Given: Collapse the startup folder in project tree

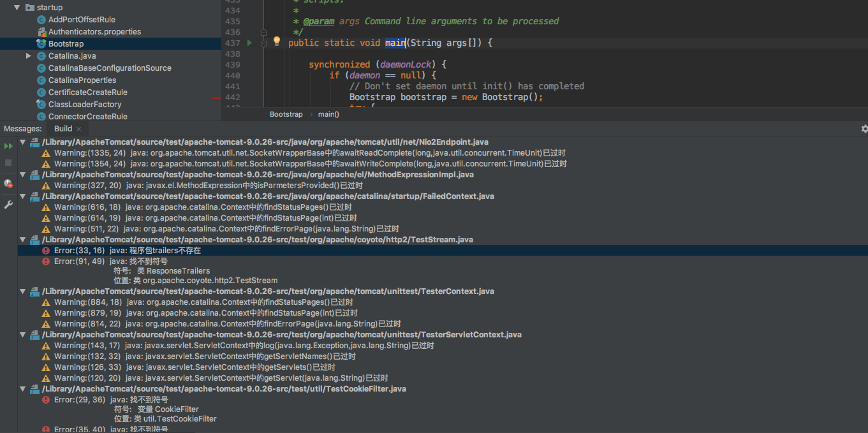Looking at the screenshot, I should click(17, 8).
